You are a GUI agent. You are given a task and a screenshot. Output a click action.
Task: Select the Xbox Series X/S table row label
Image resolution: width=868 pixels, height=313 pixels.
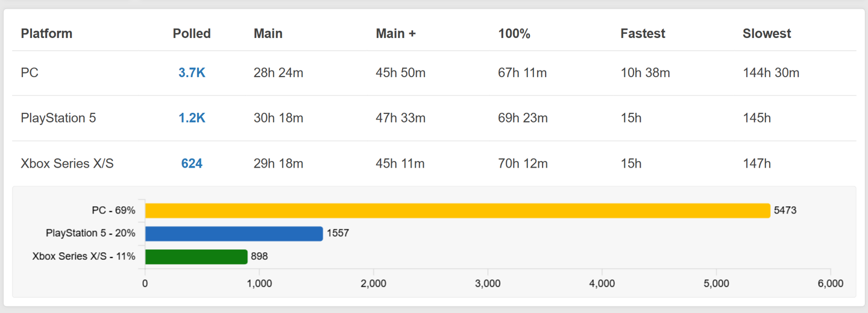(67, 163)
